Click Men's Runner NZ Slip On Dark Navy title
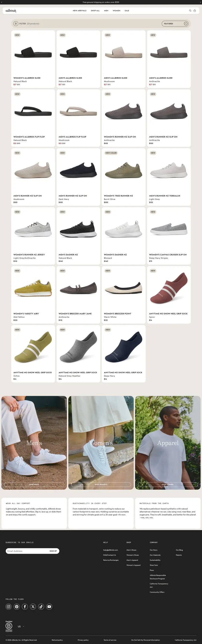 (73, 196)
